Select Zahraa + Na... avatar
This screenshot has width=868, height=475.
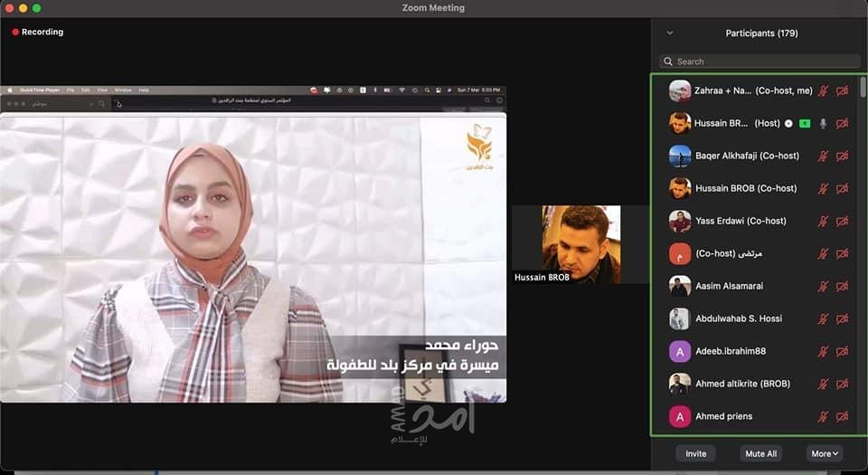(680, 90)
